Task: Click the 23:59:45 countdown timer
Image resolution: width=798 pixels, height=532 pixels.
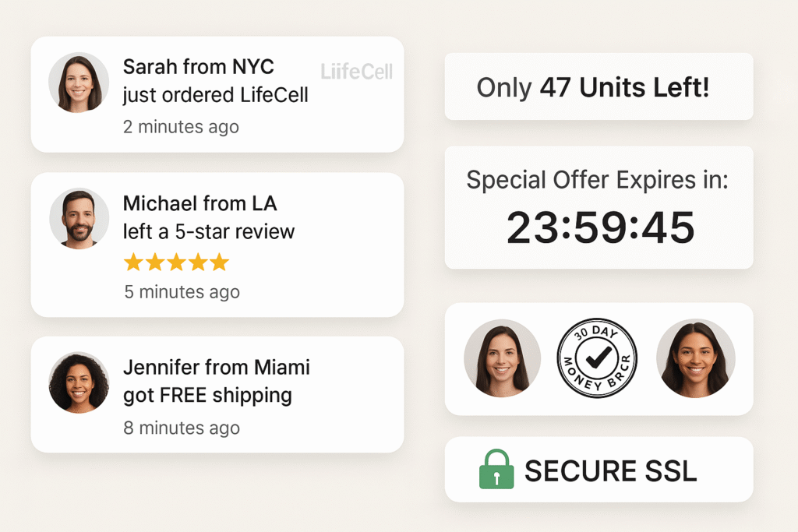Action: (x=601, y=227)
